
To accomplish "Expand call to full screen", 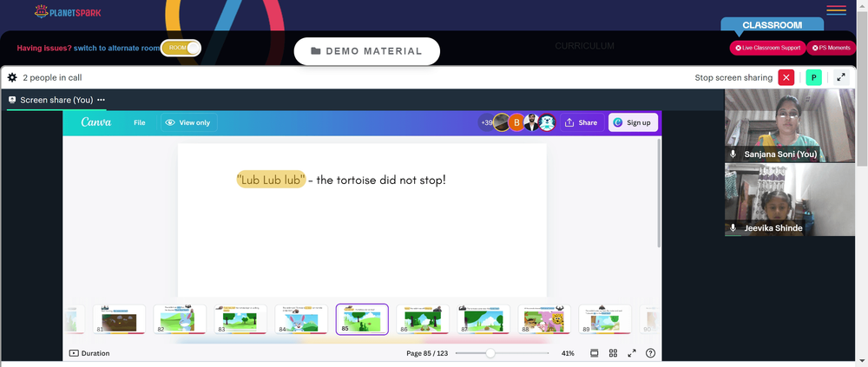I will pyautogui.click(x=841, y=77).
